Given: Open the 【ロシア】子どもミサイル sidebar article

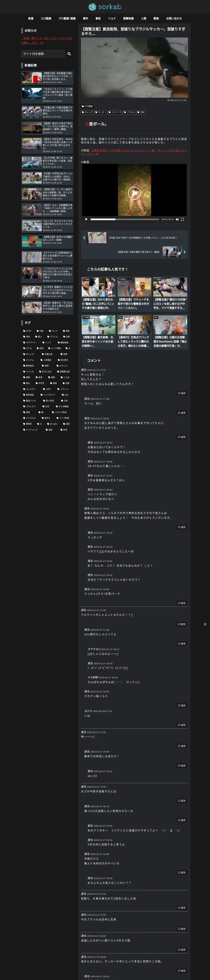Looking at the screenshot, I should (47, 226).
